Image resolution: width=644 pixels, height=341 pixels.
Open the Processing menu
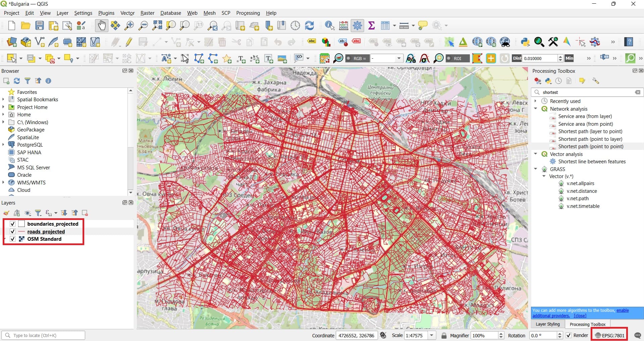point(248,13)
